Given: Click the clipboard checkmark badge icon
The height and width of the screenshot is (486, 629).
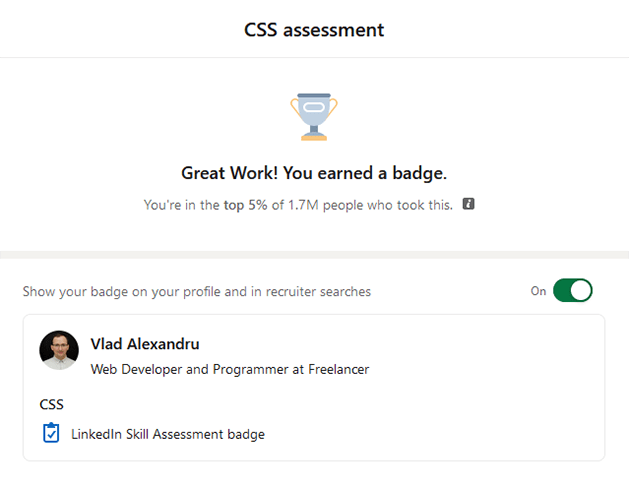Looking at the screenshot, I should (51, 433).
